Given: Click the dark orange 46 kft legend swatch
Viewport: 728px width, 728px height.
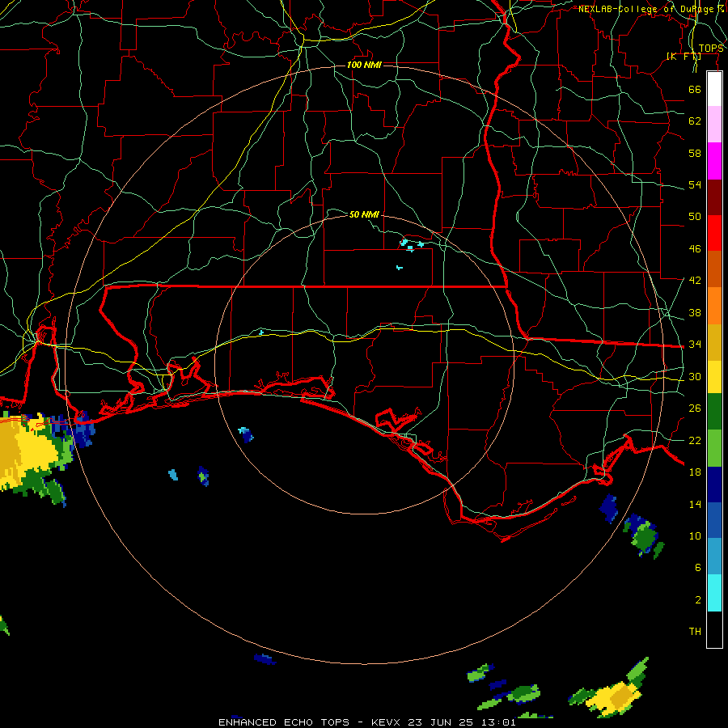Looking at the screenshot, I should (714, 269).
